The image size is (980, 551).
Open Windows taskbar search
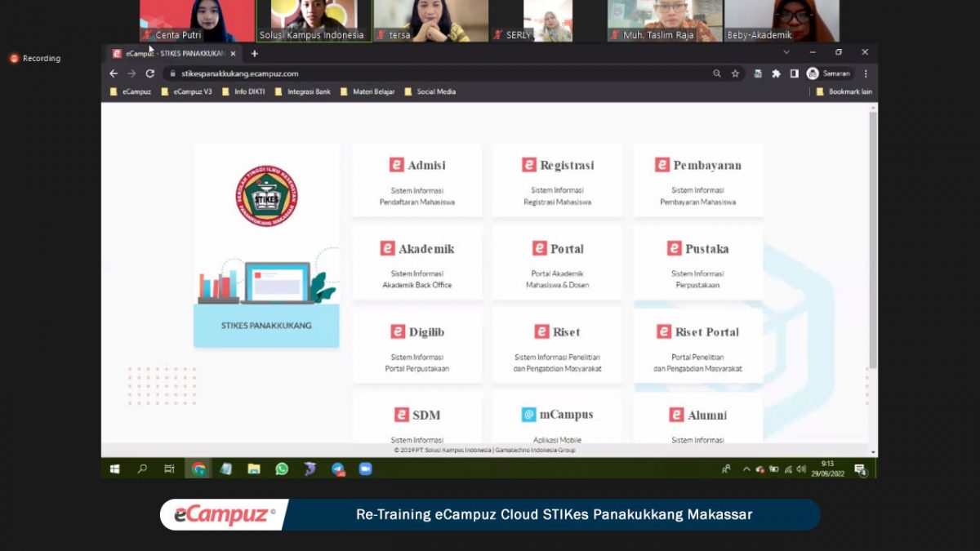point(142,469)
